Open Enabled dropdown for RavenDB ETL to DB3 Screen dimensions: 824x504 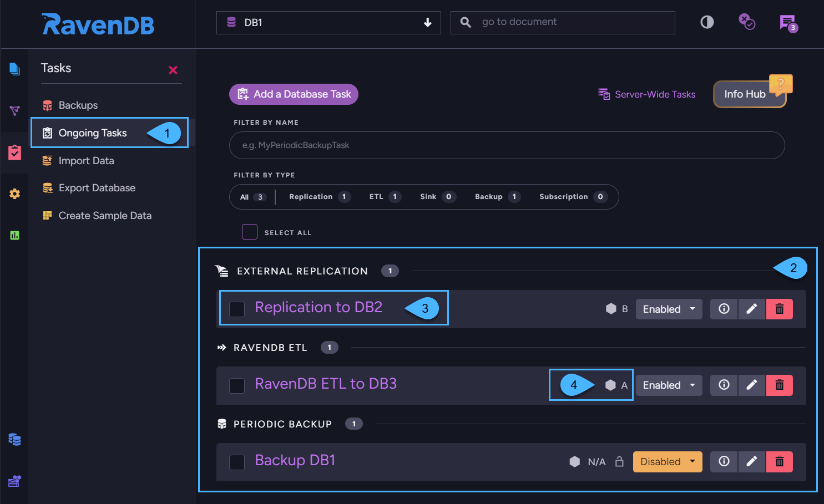(669, 385)
